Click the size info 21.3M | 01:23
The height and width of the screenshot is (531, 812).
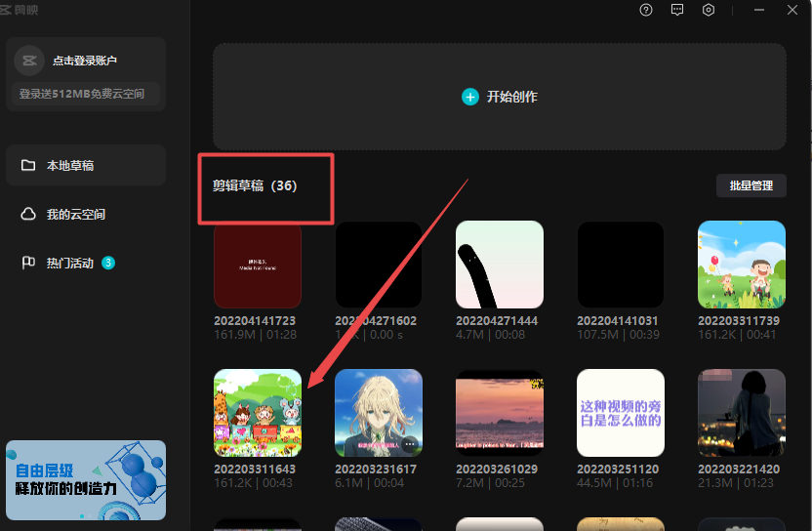[x=736, y=483]
